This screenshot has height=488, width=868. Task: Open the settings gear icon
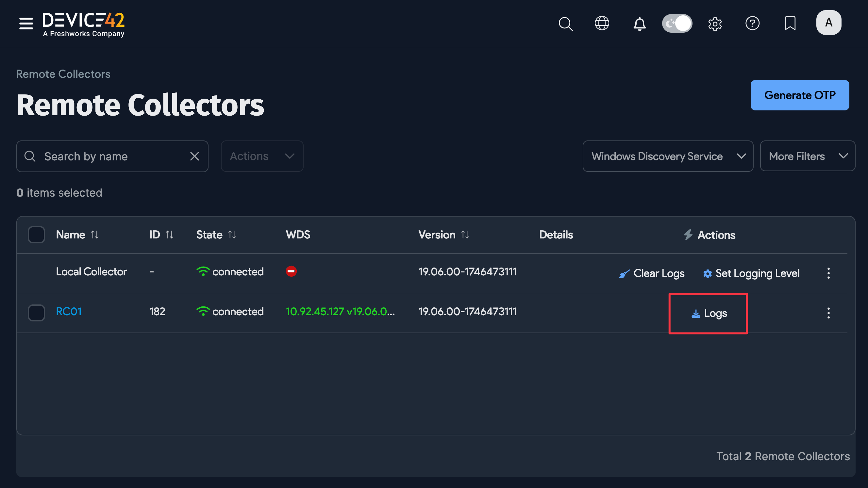click(x=715, y=24)
